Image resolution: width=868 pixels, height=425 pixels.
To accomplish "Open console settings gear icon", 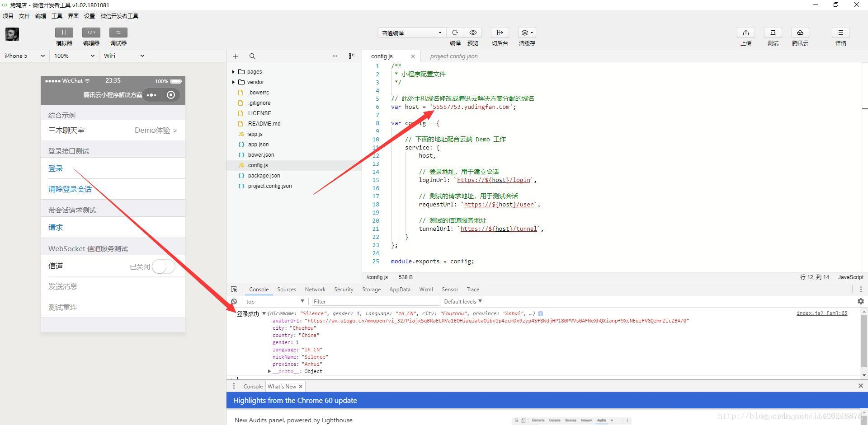I will tap(861, 301).
